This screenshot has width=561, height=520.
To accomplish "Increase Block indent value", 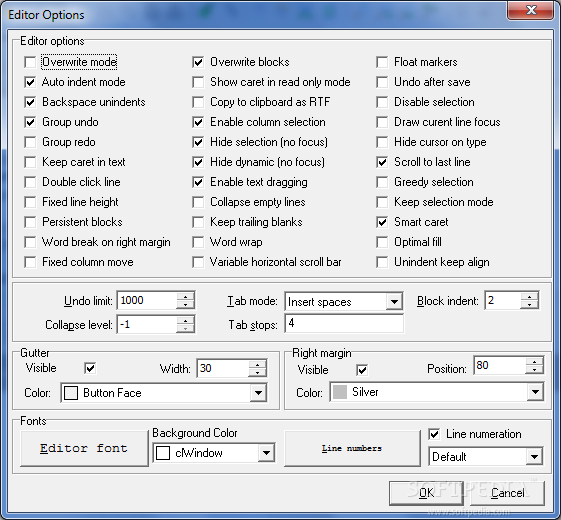I will click(x=530, y=296).
